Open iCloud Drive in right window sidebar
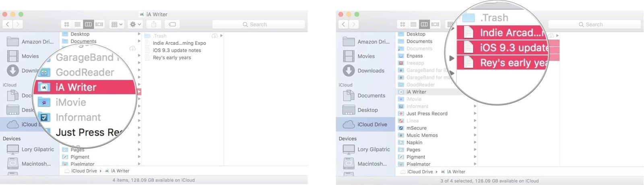The height and width of the screenshot is (185, 644). (x=372, y=125)
